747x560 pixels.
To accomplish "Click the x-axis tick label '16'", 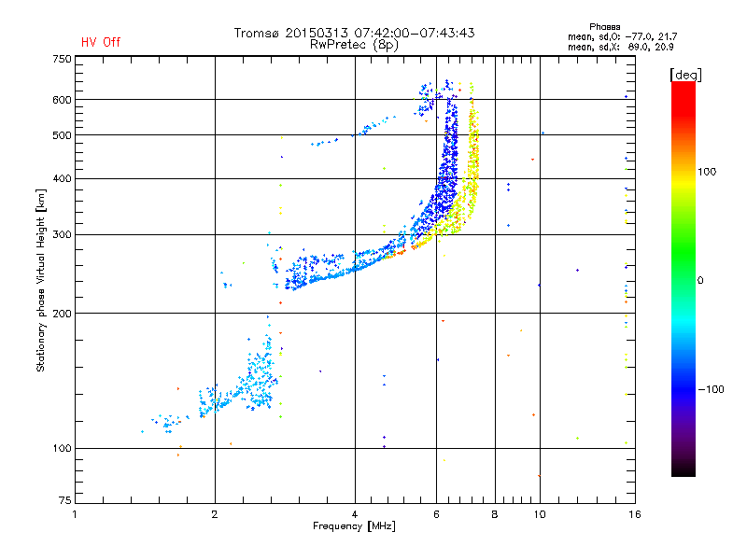I will point(635,514).
